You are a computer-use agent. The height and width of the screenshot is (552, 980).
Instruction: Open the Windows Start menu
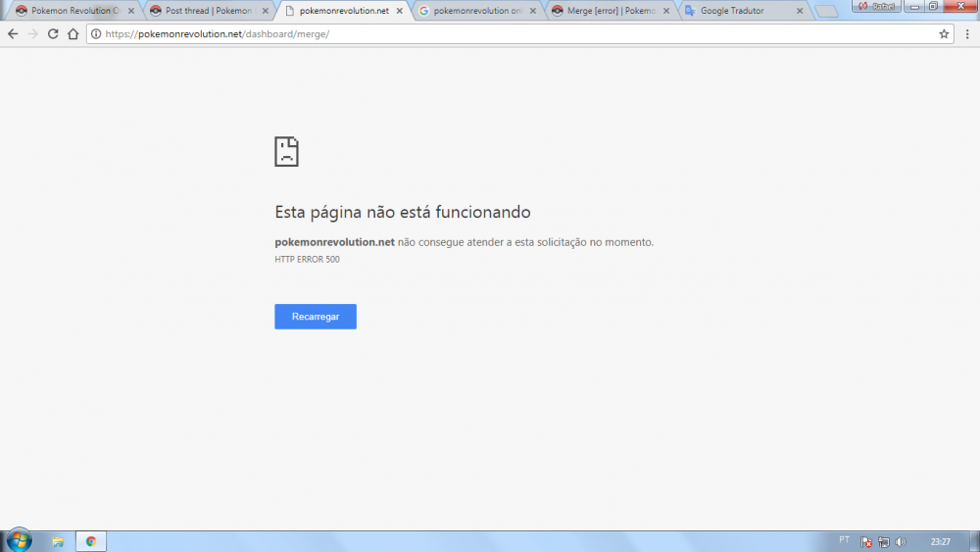(x=19, y=540)
